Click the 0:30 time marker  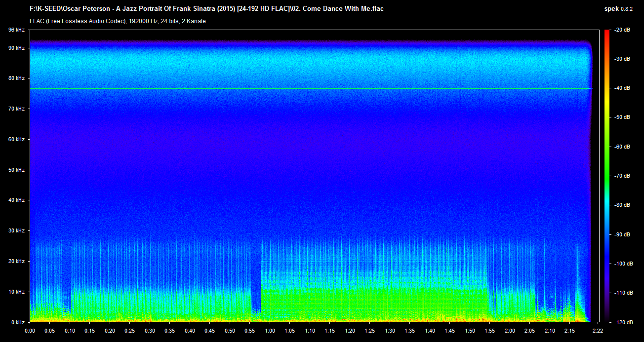point(150,331)
